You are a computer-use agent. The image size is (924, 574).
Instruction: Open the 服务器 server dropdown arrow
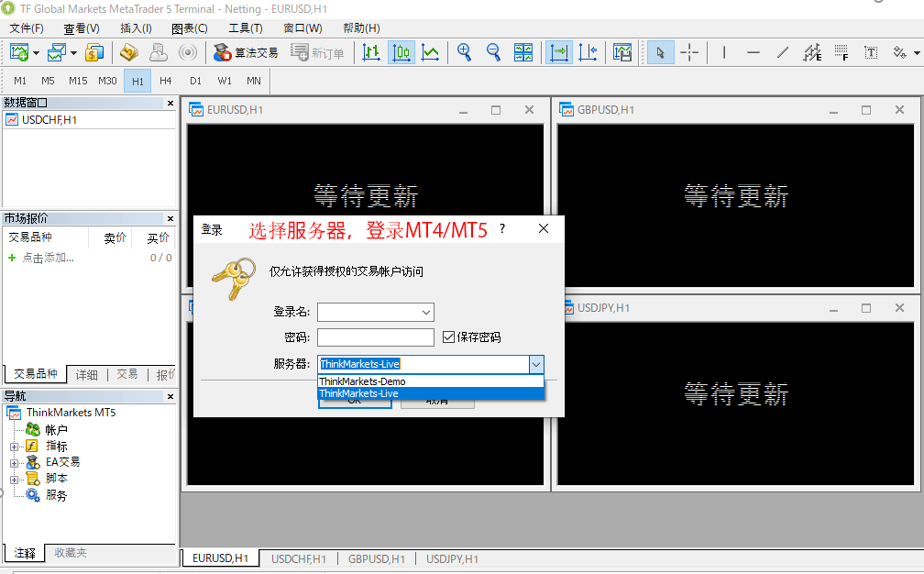click(535, 364)
